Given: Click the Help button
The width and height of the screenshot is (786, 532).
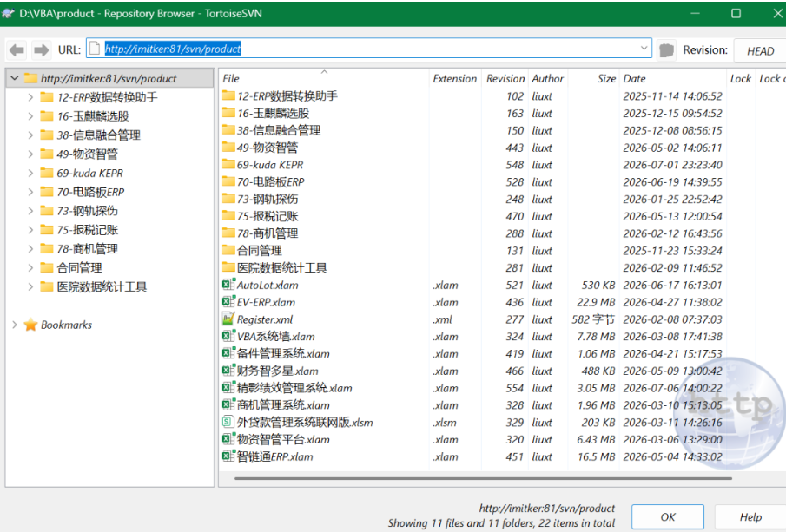Looking at the screenshot, I should point(750,517).
